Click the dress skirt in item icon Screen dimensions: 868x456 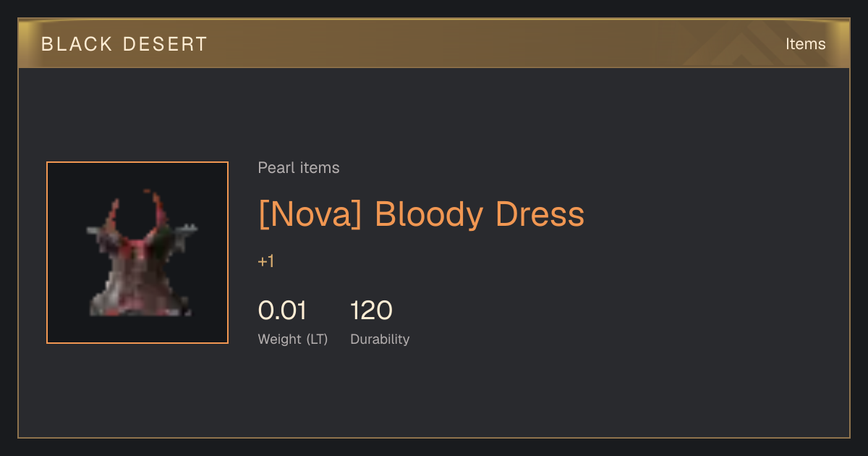(x=137, y=290)
